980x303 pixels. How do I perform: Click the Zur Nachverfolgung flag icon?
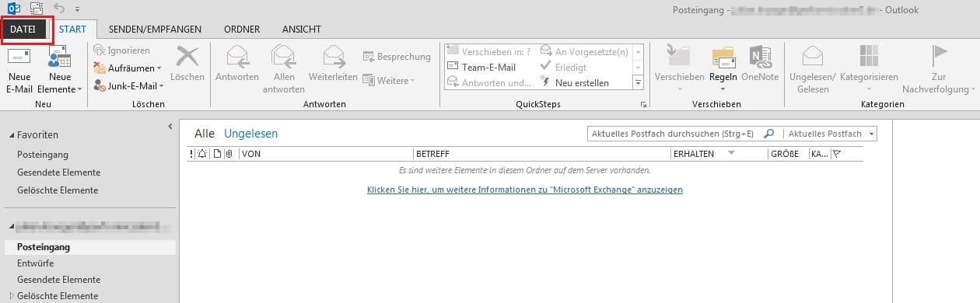click(x=940, y=57)
